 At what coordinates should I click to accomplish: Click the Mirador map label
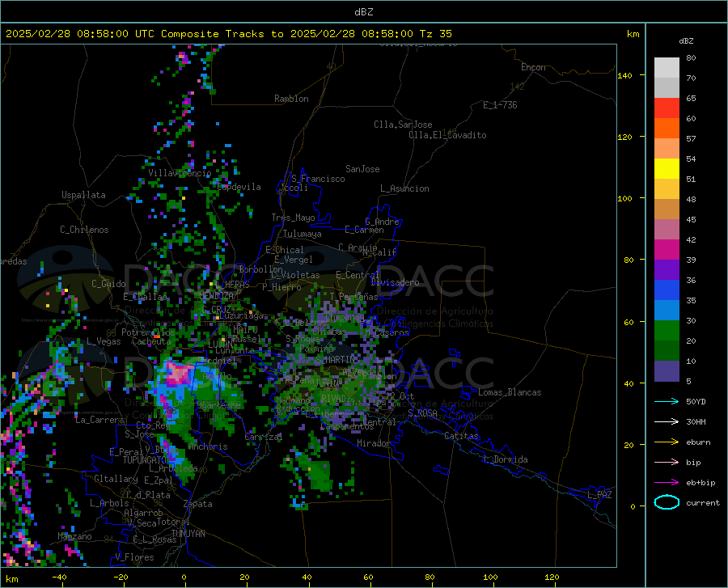click(x=373, y=443)
